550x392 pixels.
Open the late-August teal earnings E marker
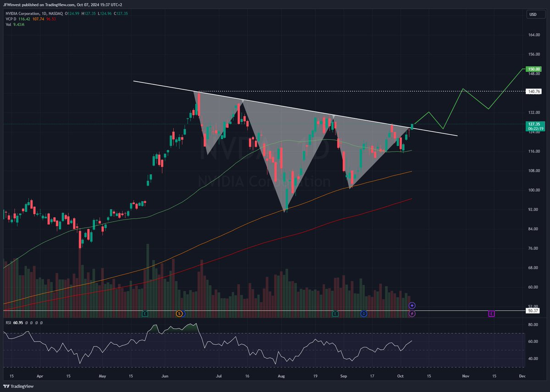point(335,314)
